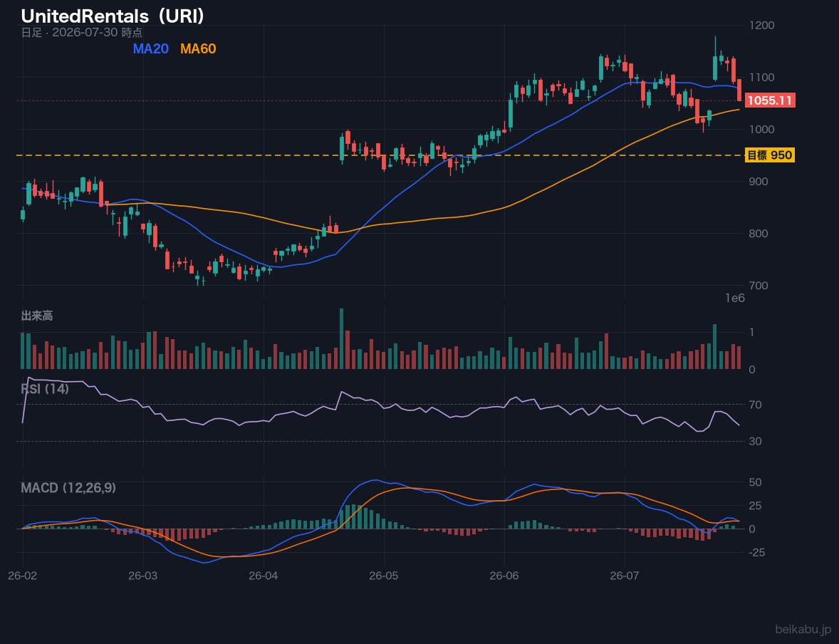The image size is (839, 644).
Task: Click the 1100 price axis label
Action: point(762,77)
